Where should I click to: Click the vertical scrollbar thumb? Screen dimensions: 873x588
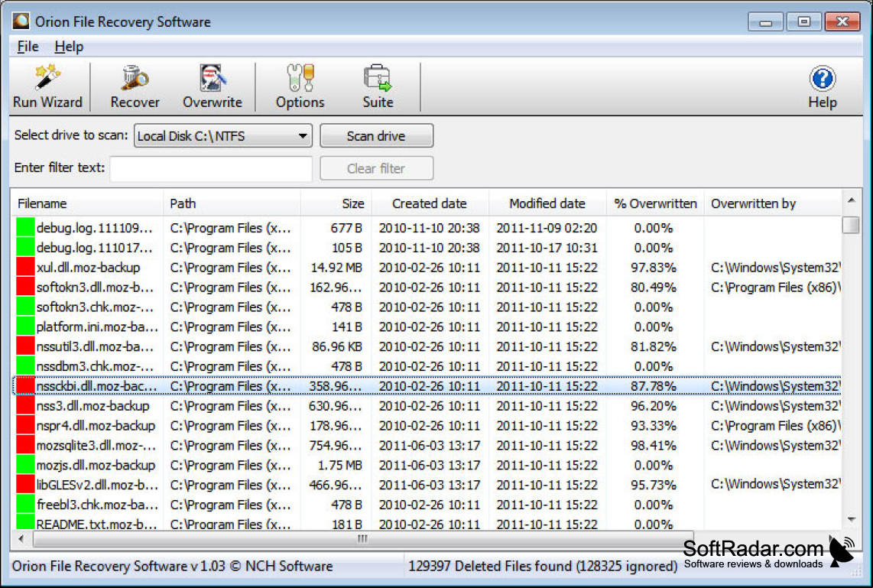(x=852, y=225)
